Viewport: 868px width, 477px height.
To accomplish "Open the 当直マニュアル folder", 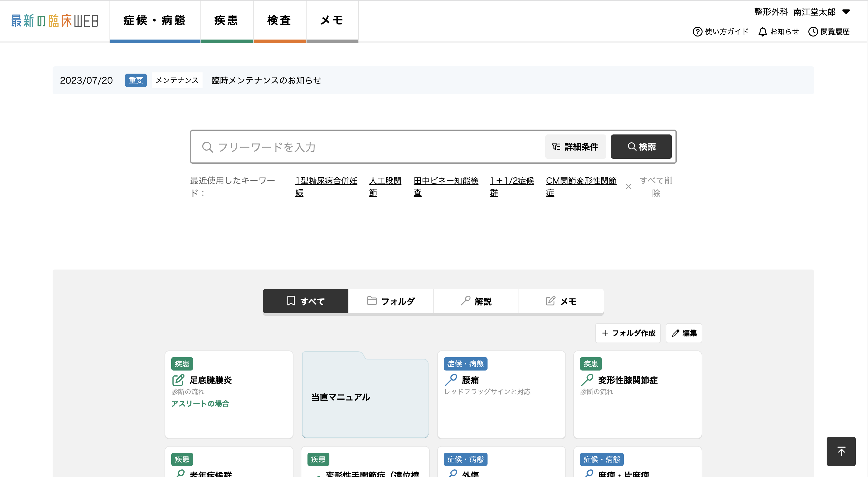I will (x=365, y=395).
